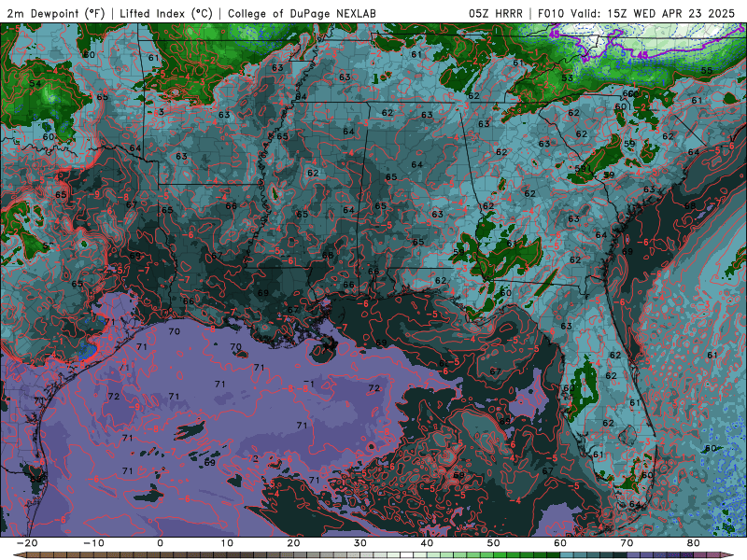Click the -20 label on the color scale

(27, 543)
